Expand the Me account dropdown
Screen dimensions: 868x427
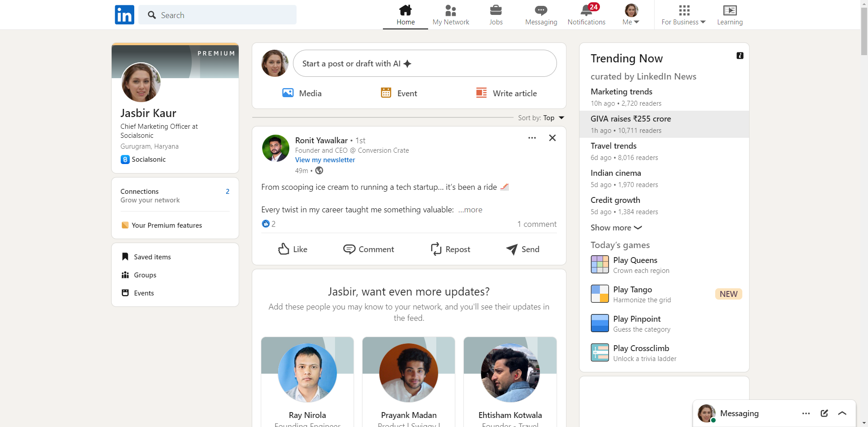click(631, 15)
